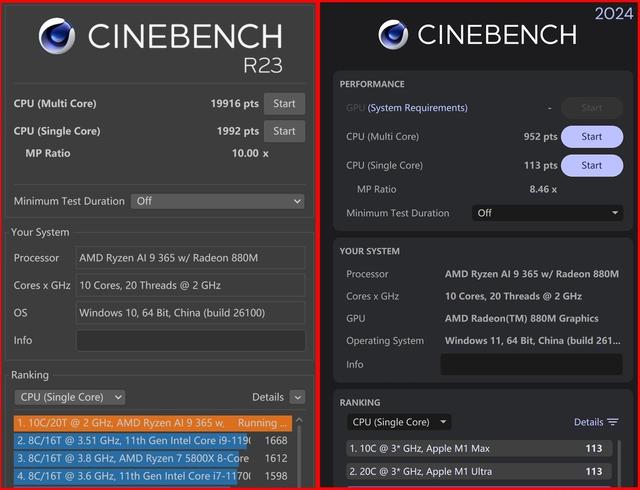640x490 pixels.
Task: Start the R23 CPU Single Core test
Action: point(284,131)
